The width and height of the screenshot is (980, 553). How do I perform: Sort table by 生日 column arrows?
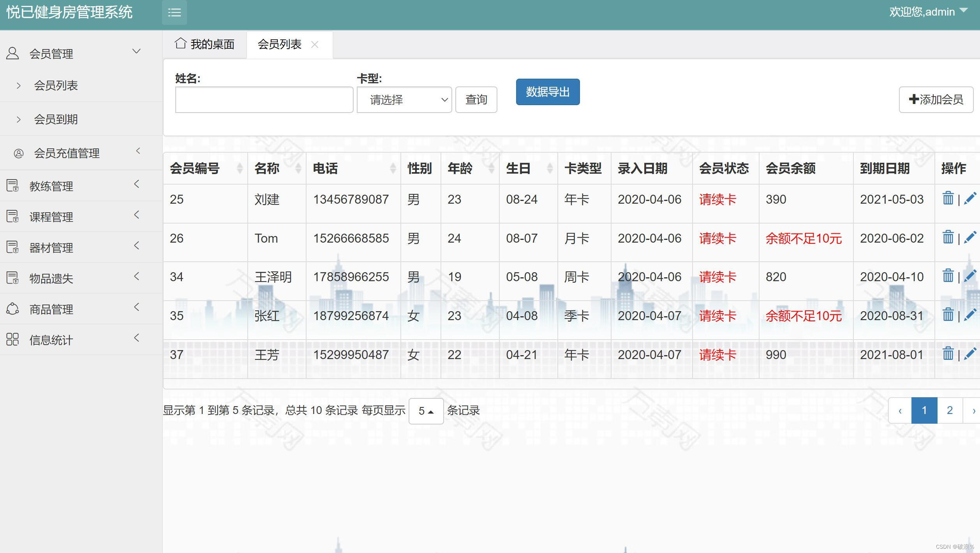(x=550, y=168)
